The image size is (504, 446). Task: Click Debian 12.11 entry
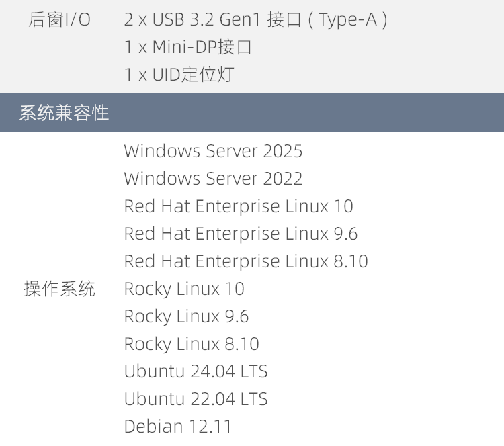pos(178,427)
